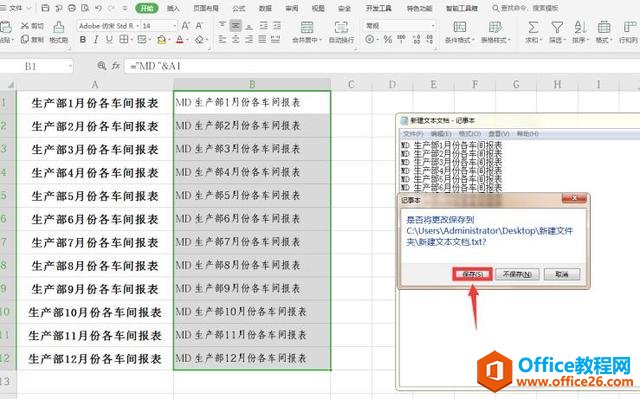Screen dimensions: 640x399
Task: Click the Print Preview icon
Action: click(85, 8)
